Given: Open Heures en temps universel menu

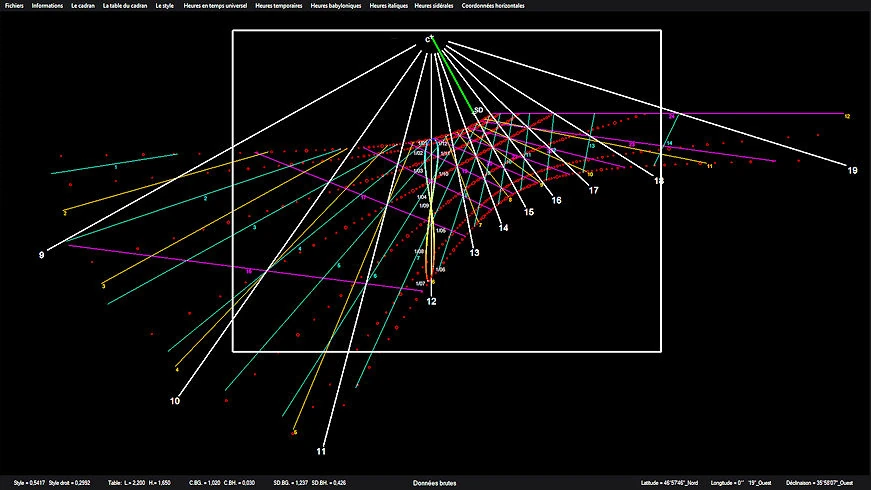Looking at the screenshot, I should [x=216, y=6].
